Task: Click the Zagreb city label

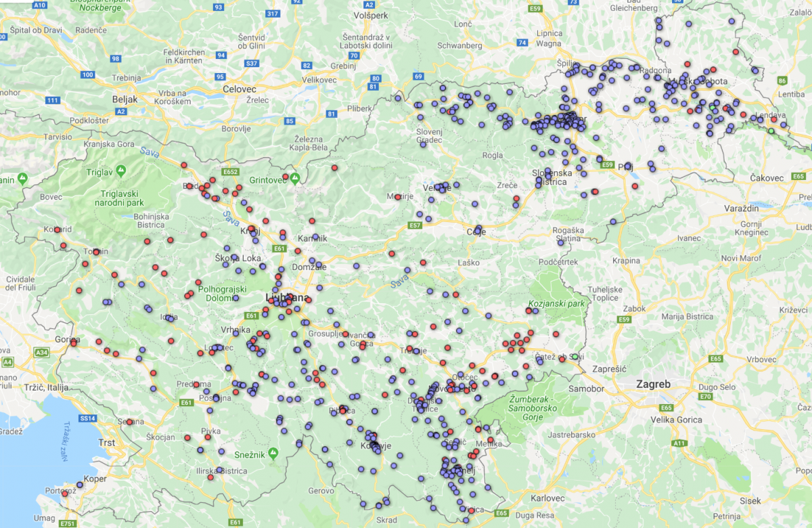Action: [653, 384]
